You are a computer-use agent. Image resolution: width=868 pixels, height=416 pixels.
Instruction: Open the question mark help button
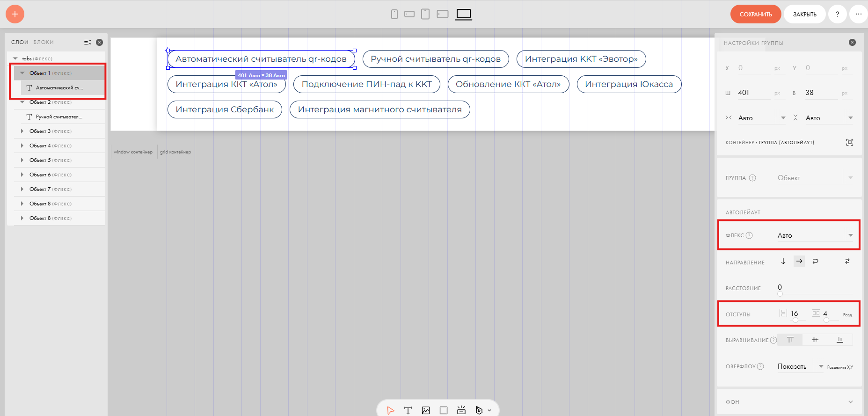[838, 14]
